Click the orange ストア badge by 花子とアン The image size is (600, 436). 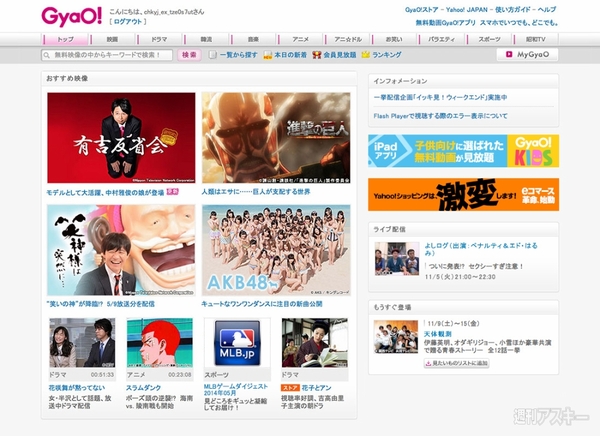pos(290,388)
